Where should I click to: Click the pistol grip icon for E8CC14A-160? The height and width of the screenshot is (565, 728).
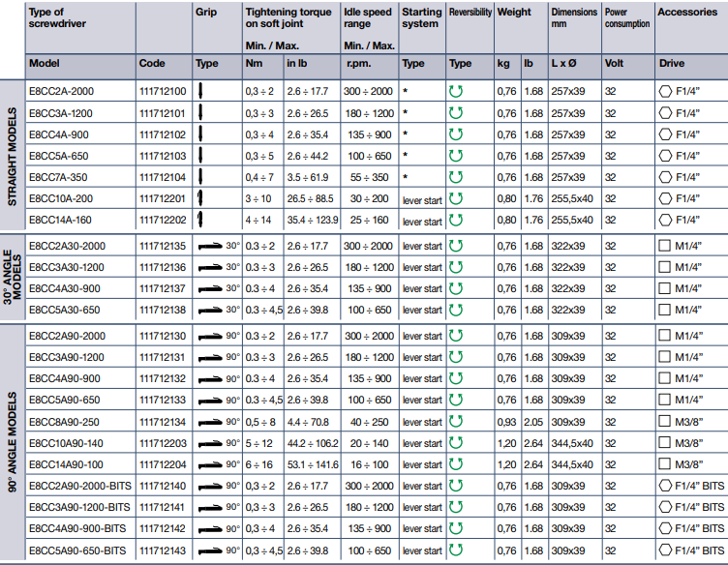(200, 220)
